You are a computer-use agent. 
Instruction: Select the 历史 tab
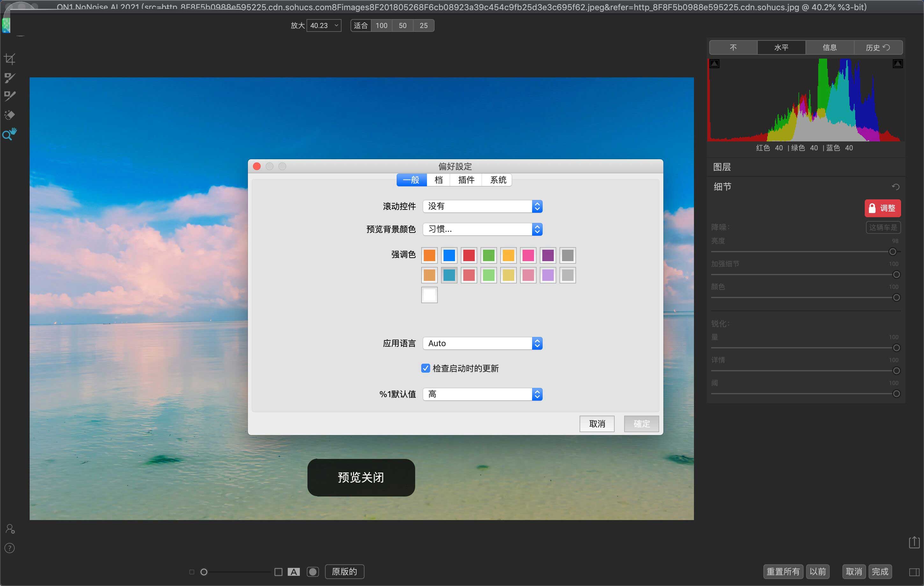(878, 47)
